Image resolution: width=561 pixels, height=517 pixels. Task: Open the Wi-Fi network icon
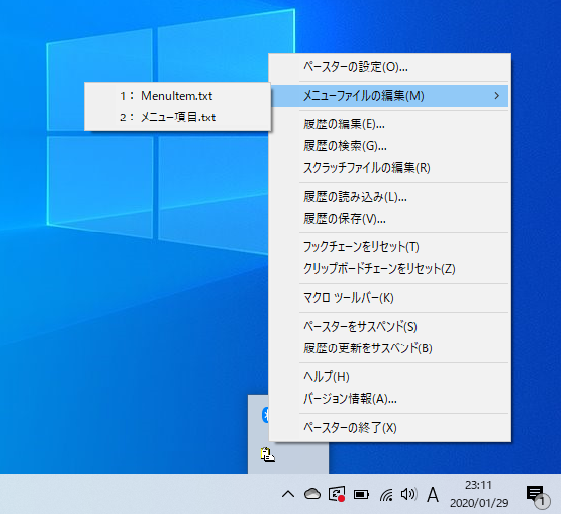[x=386, y=495]
